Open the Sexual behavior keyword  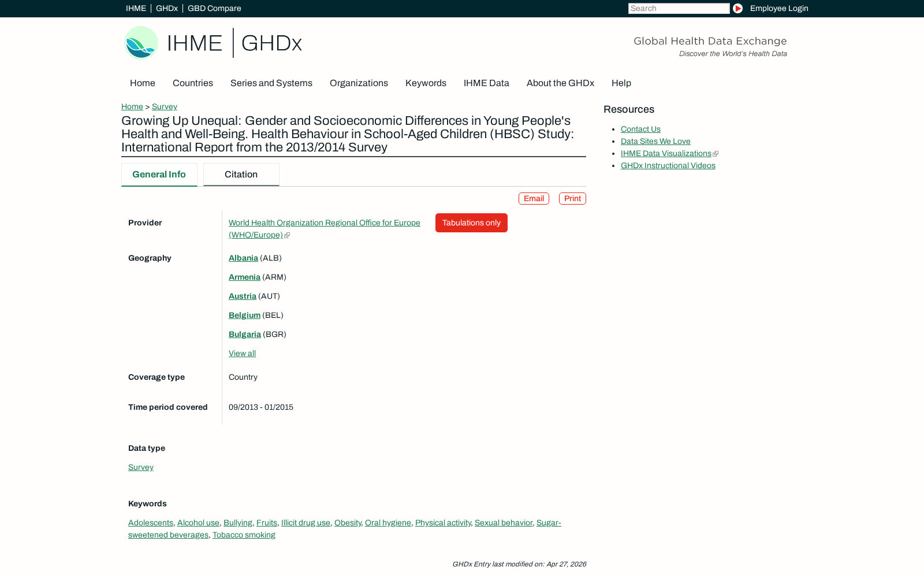[504, 523]
